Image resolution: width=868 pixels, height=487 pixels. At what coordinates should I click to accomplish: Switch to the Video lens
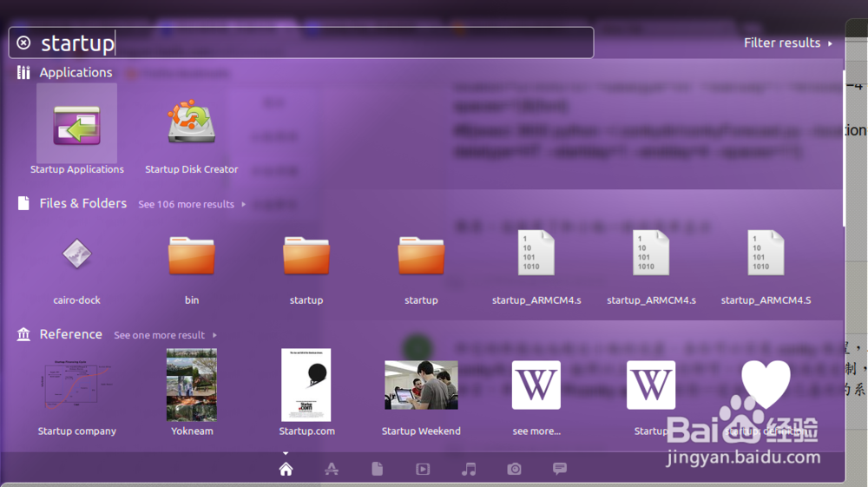(423, 470)
